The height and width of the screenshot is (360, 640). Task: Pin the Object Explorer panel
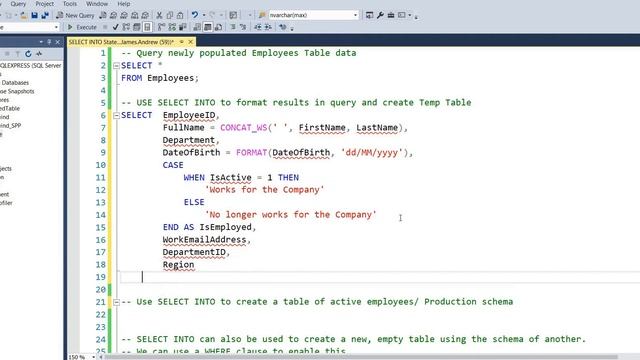tap(49, 42)
